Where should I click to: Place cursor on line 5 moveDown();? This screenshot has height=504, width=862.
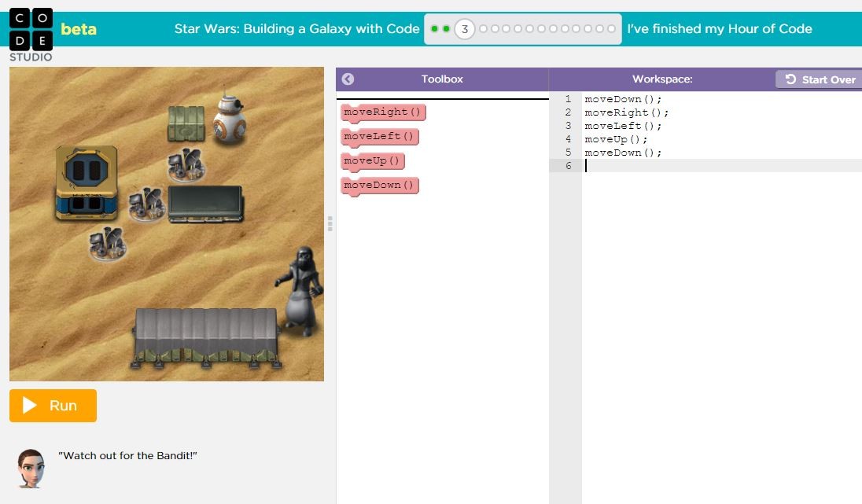coord(623,153)
